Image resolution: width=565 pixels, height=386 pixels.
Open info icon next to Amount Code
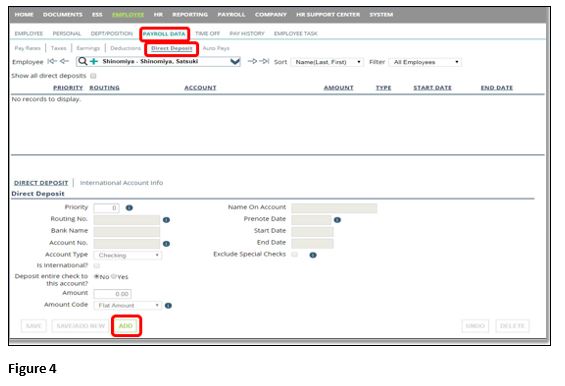click(168, 306)
